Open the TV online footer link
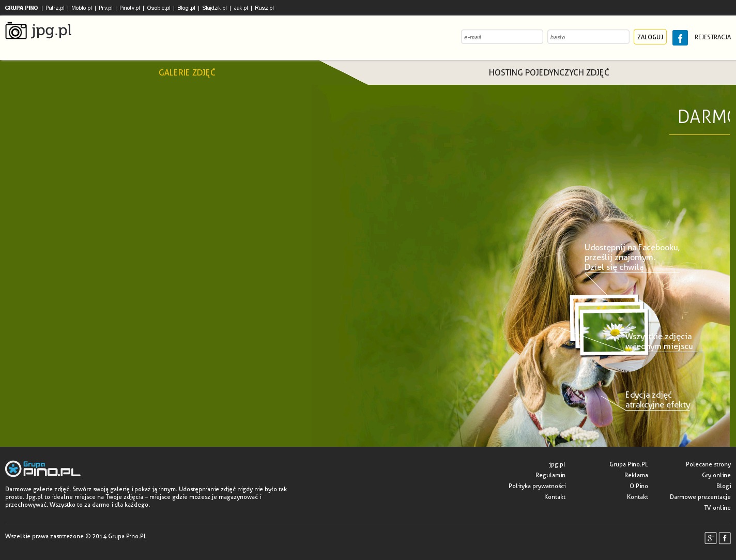This screenshot has width=736, height=560. click(x=717, y=508)
